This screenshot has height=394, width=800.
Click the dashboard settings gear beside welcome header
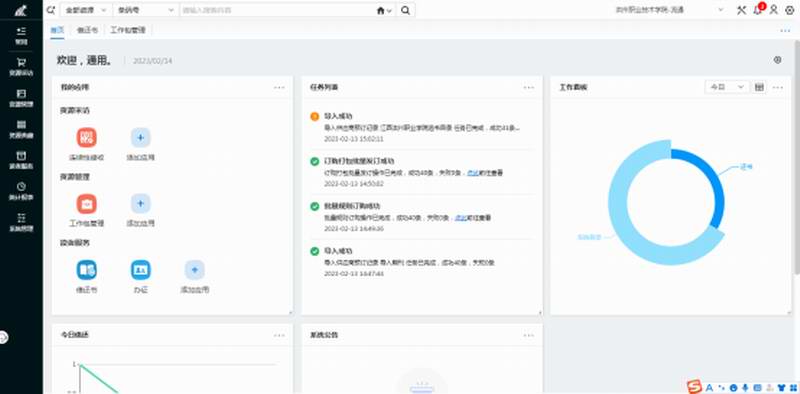[x=778, y=60]
